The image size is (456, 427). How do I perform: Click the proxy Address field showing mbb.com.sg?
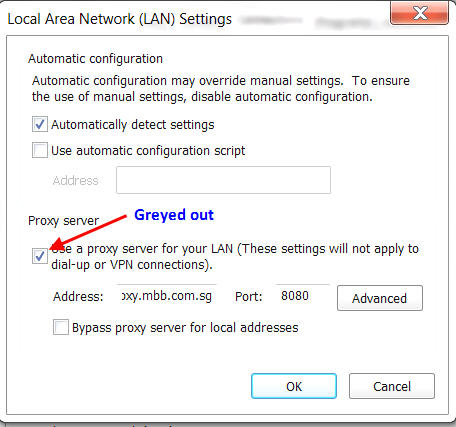[167, 296]
